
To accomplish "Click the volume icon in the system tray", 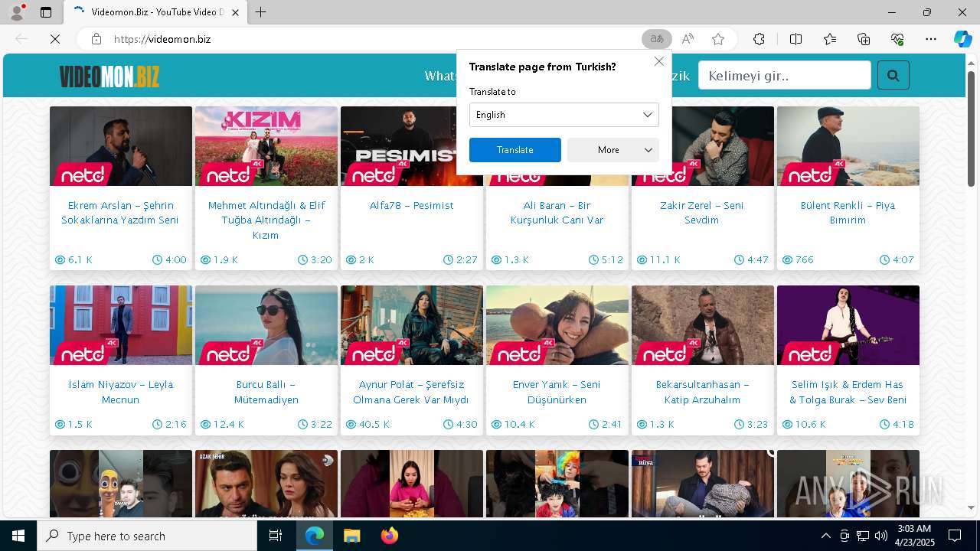I will [x=881, y=536].
